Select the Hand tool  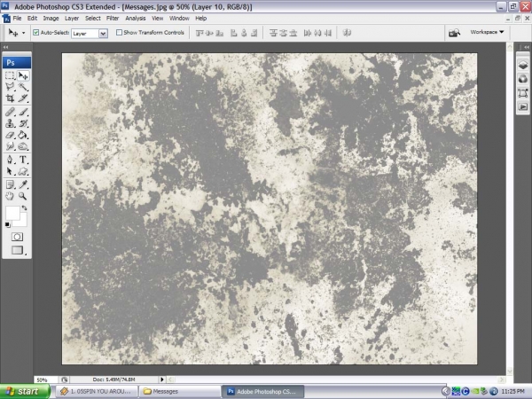pos(10,196)
